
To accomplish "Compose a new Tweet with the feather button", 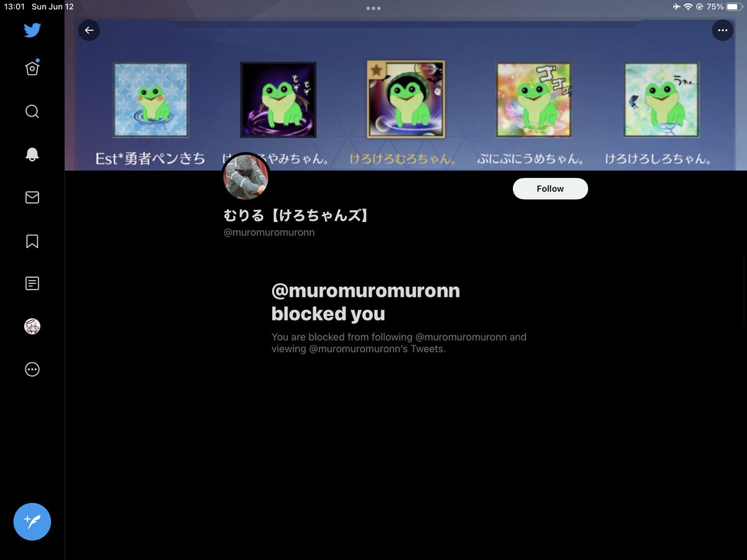I will click(32, 521).
